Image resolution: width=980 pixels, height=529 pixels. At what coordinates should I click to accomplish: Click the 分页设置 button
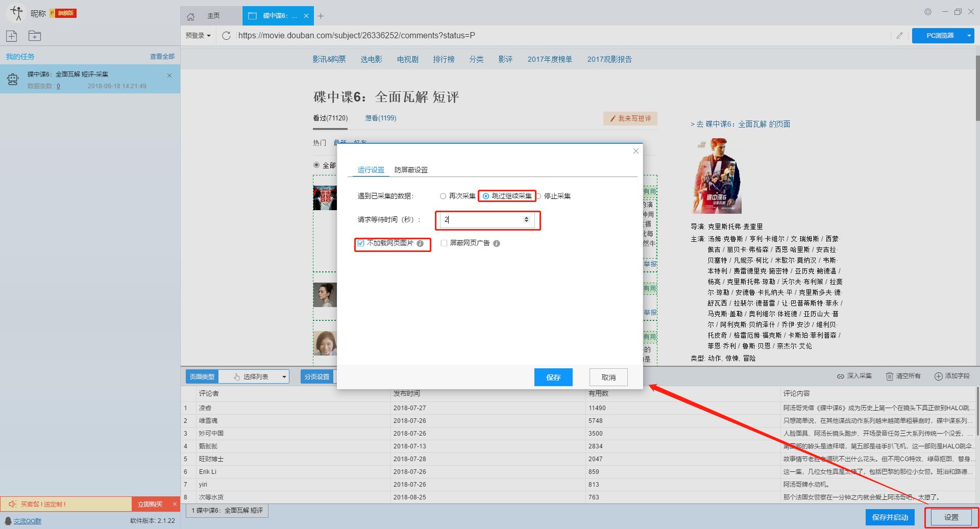(x=317, y=376)
